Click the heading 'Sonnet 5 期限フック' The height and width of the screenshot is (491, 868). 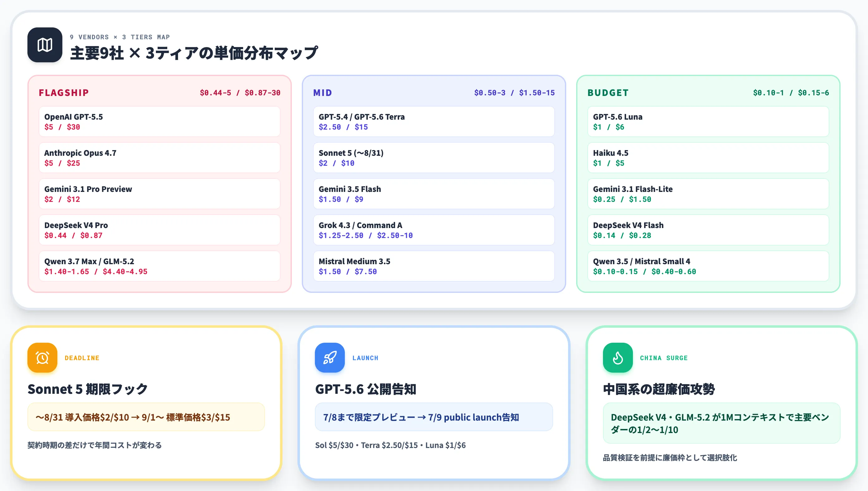[x=88, y=389]
